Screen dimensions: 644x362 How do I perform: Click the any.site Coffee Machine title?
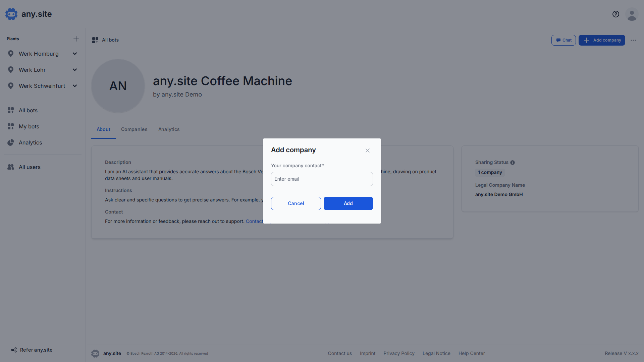[222, 81]
